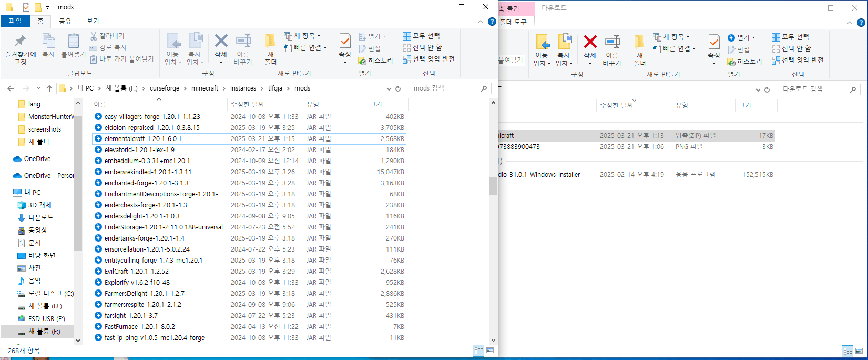Collapse the ribbon in mods window
This screenshot has height=360, width=868.
click(481, 22)
